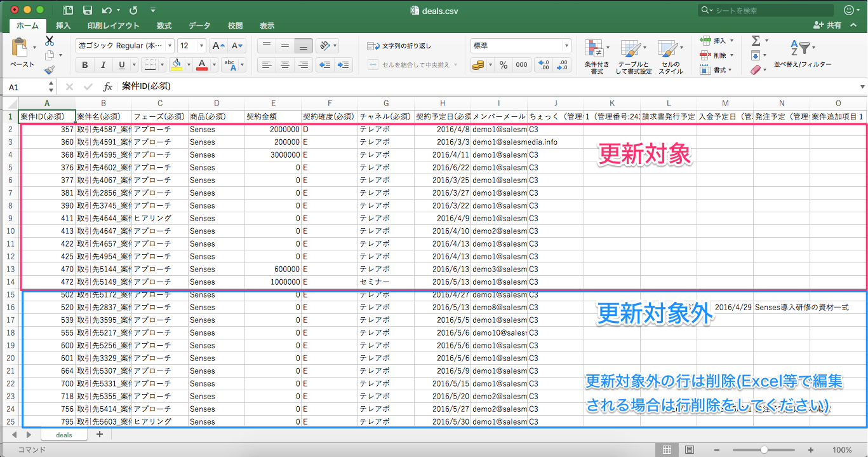Viewport: 868px width, 457px height.
Task: Toggle 文字列の折り返し wrap text
Action: [399, 46]
